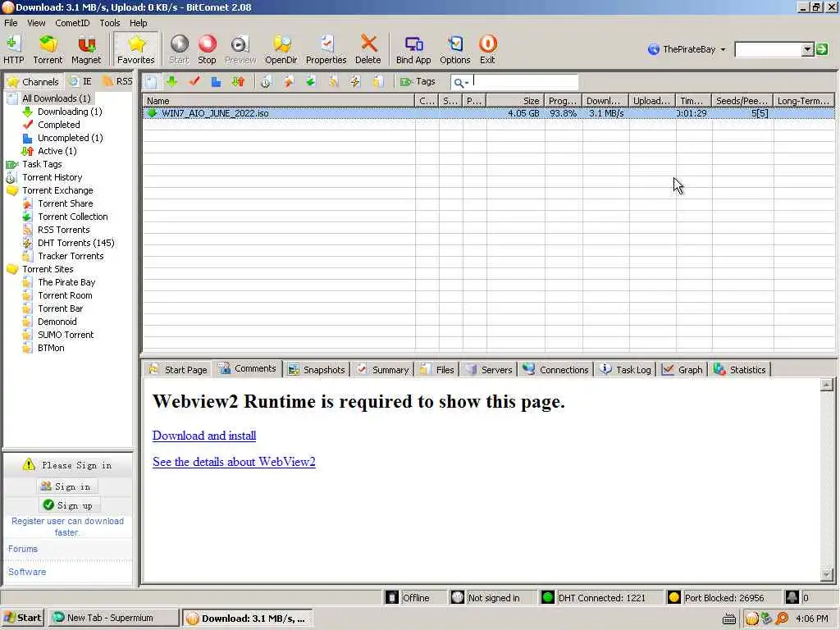Select Completed in sidebar tree
Image resolution: width=840 pixels, height=630 pixels.
click(58, 125)
